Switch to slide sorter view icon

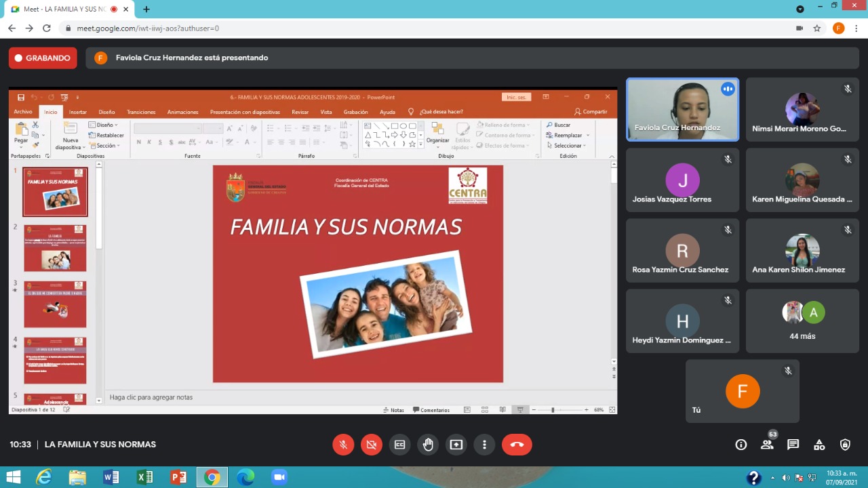[485, 410]
